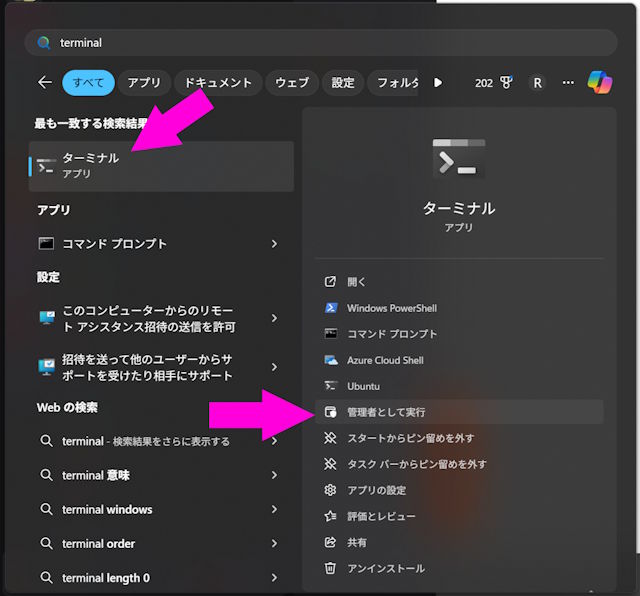Click スタートからピン留めを外す
640x596 pixels.
pos(459,438)
